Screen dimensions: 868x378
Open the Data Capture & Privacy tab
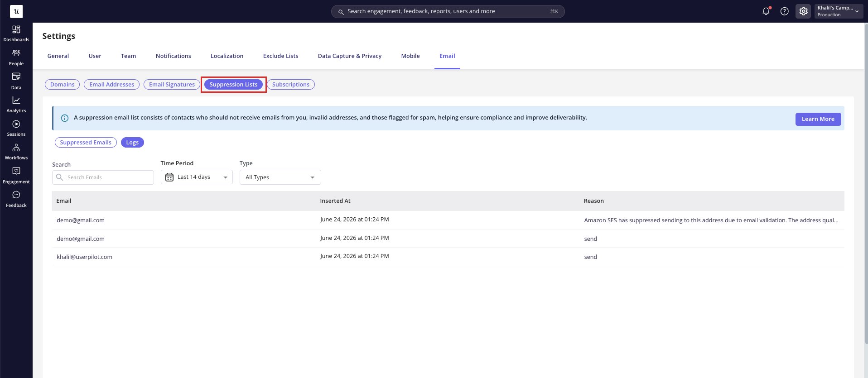point(350,56)
